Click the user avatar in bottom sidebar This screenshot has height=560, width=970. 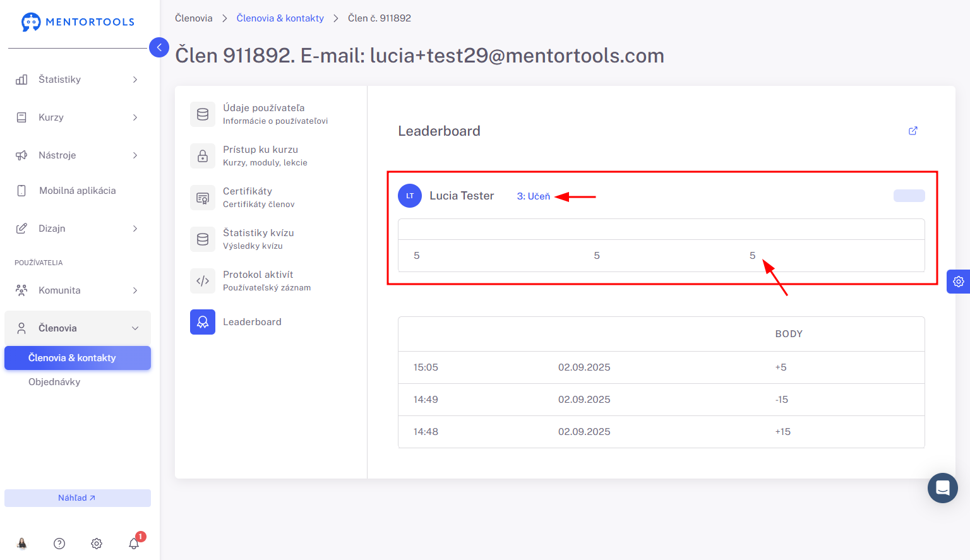point(22,544)
